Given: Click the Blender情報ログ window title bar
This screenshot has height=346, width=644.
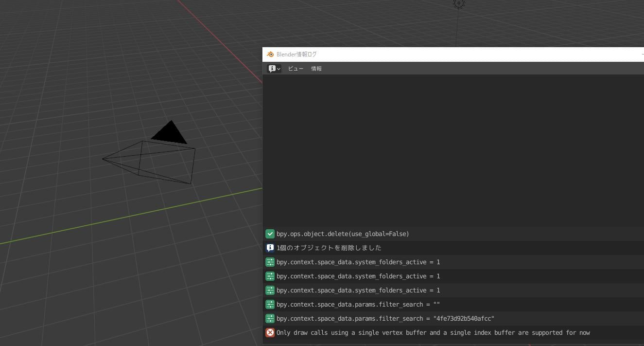Looking at the screenshot, I should click(453, 55).
